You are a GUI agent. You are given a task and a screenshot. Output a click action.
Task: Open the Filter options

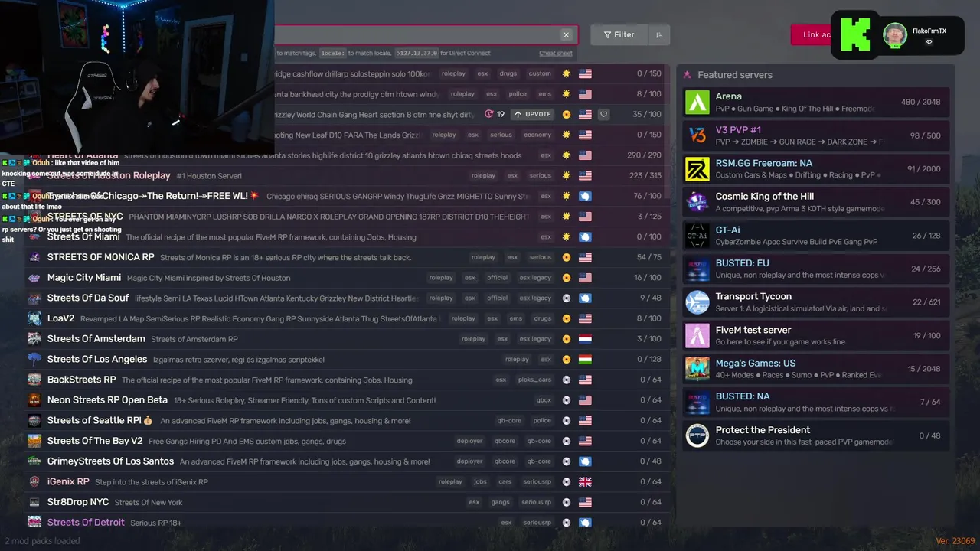point(619,34)
